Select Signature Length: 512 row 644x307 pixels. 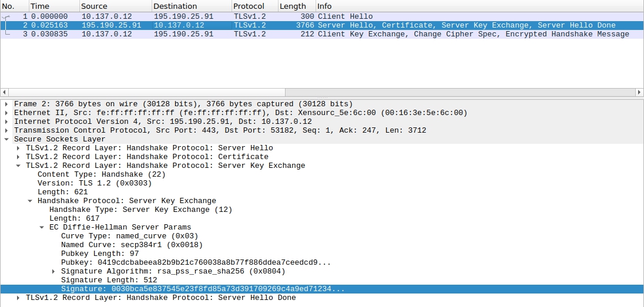pyautogui.click(x=322, y=281)
